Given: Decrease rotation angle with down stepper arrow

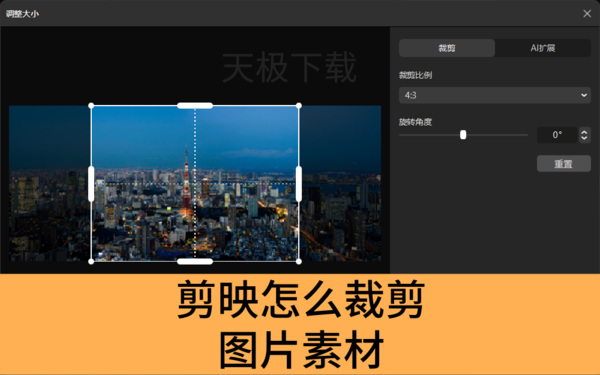Looking at the screenshot, I should (584, 138).
